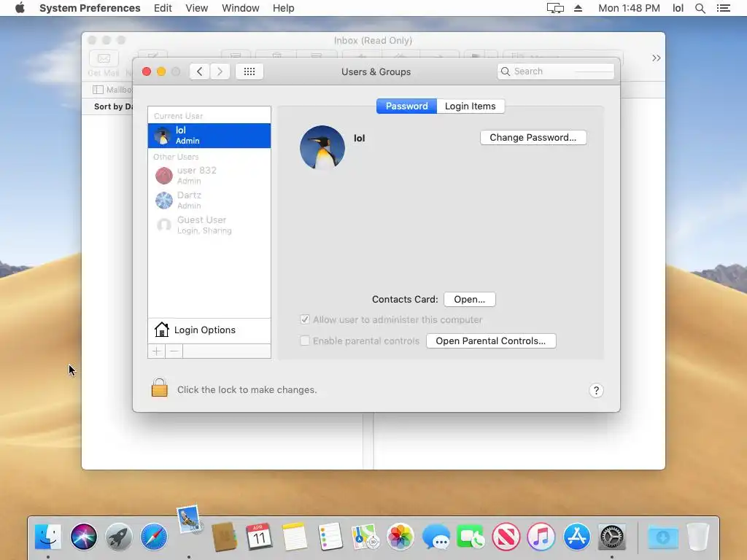Image resolution: width=747 pixels, height=560 pixels.
Task: Open iTunes music icon in Dock
Action: [541, 537]
